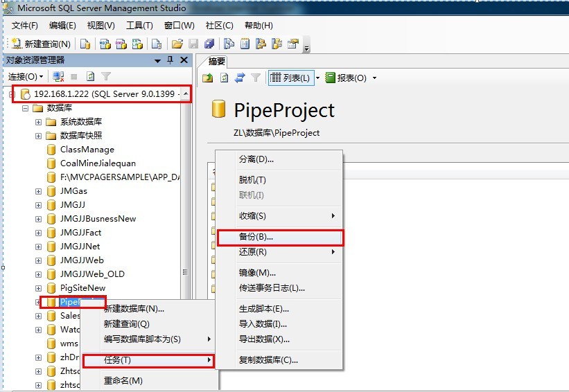Select the 192.168.1.222 server node

coord(101,94)
